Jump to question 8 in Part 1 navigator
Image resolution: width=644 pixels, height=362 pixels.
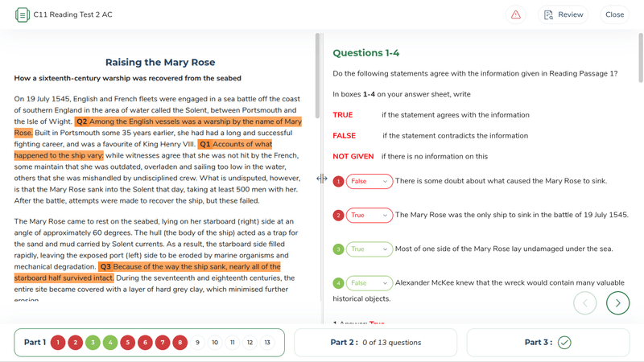(180, 343)
